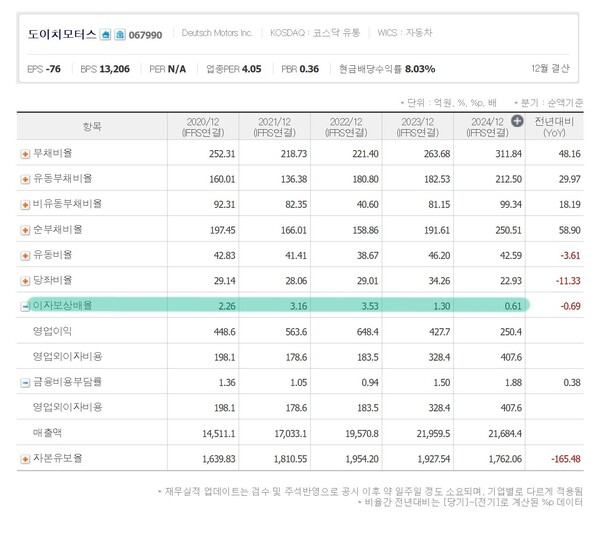Click the 부채비율 YoY value 48.16

point(569,154)
